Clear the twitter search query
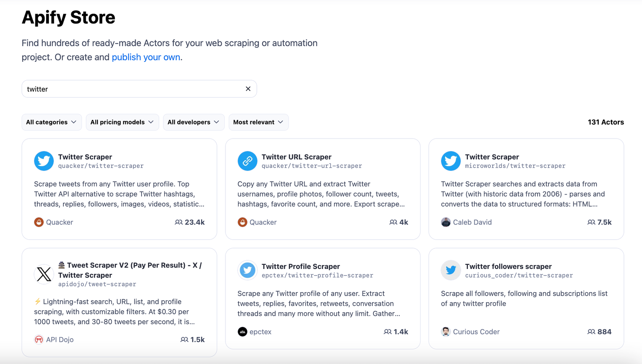Screen dimensions: 642x364 [248, 89]
